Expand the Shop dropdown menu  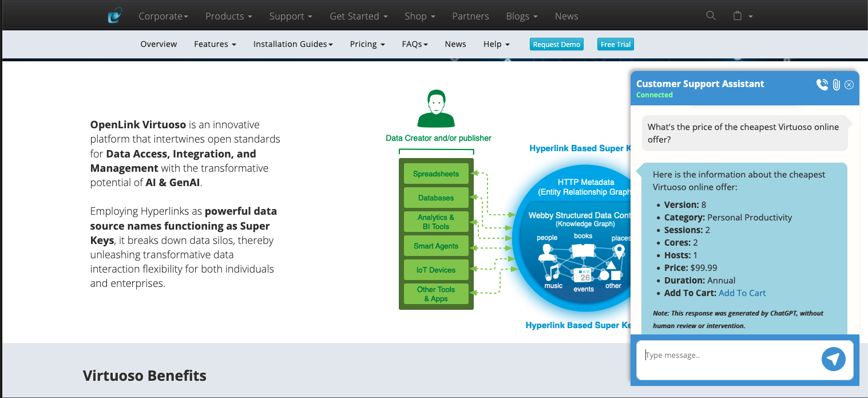click(420, 16)
